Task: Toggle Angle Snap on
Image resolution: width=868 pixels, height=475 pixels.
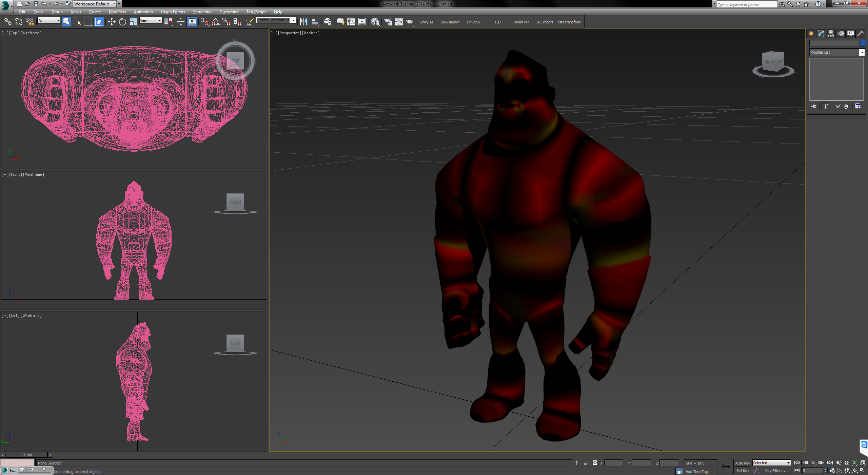Action: tap(214, 22)
